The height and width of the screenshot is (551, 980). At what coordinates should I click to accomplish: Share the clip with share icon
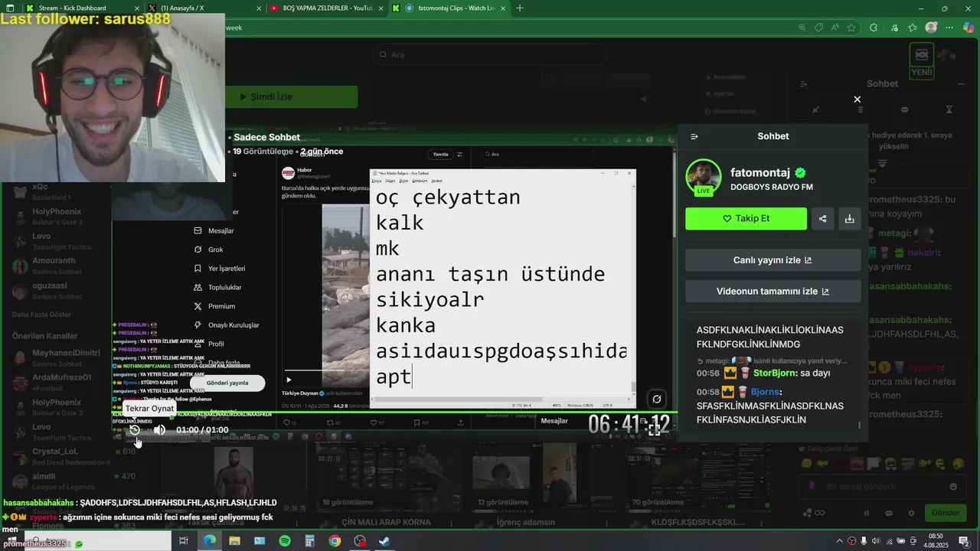click(822, 218)
